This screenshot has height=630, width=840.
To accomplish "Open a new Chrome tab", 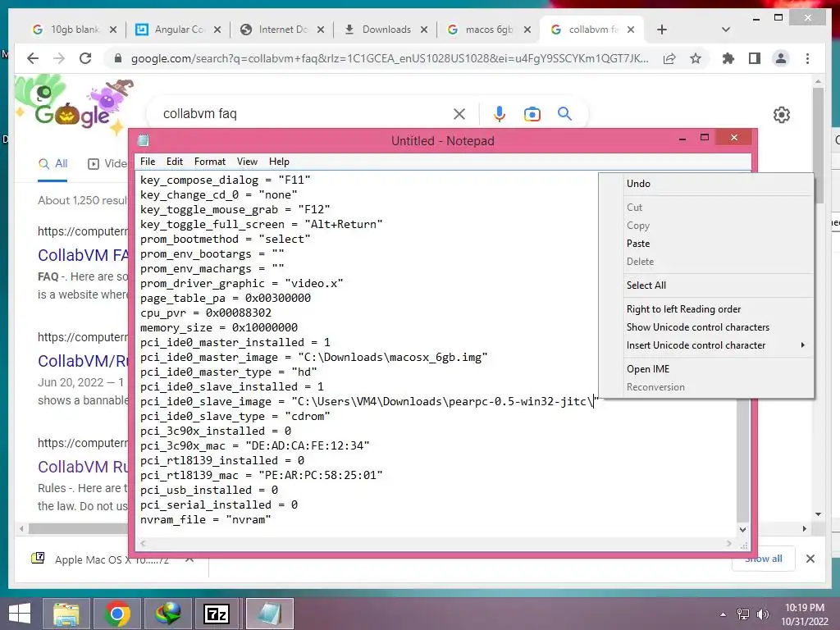I will 662,30.
